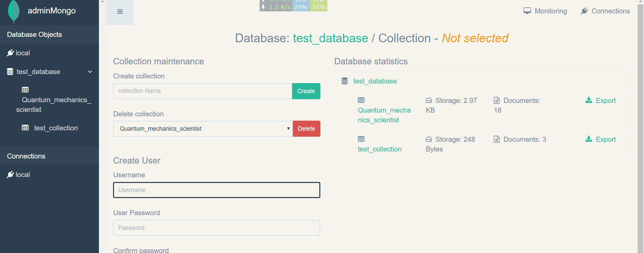The image size is (644, 253).
Task: Open test_database link in Database statistics
Action: (x=375, y=81)
